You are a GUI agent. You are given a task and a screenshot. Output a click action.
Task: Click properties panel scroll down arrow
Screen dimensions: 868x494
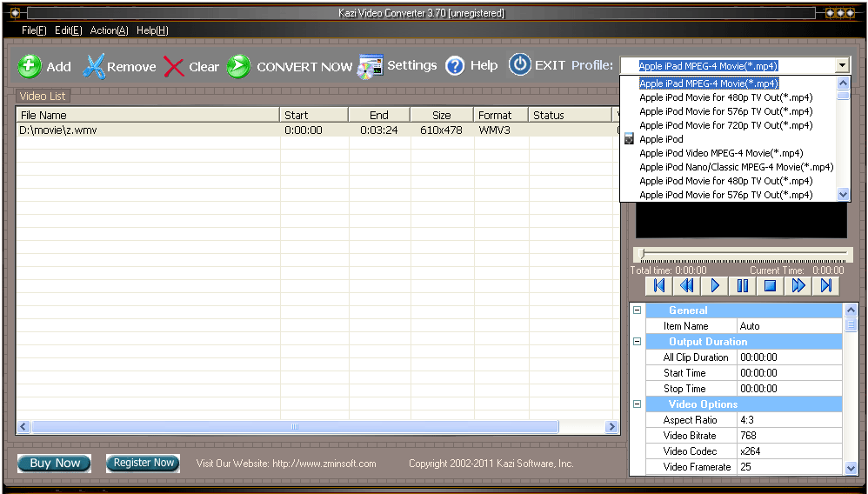click(851, 469)
